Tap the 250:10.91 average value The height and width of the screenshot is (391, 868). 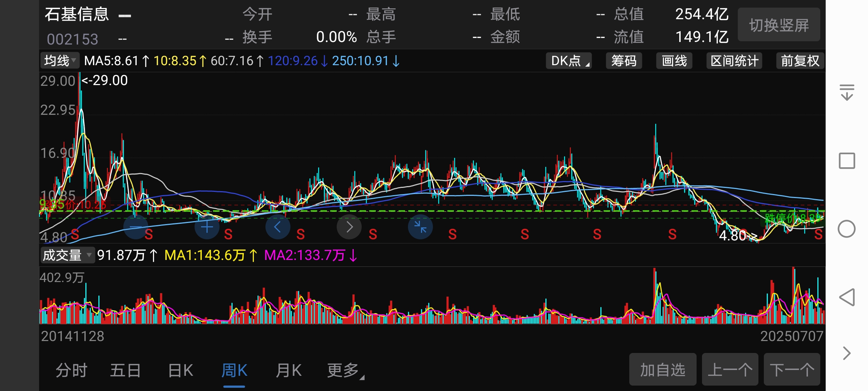(366, 61)
